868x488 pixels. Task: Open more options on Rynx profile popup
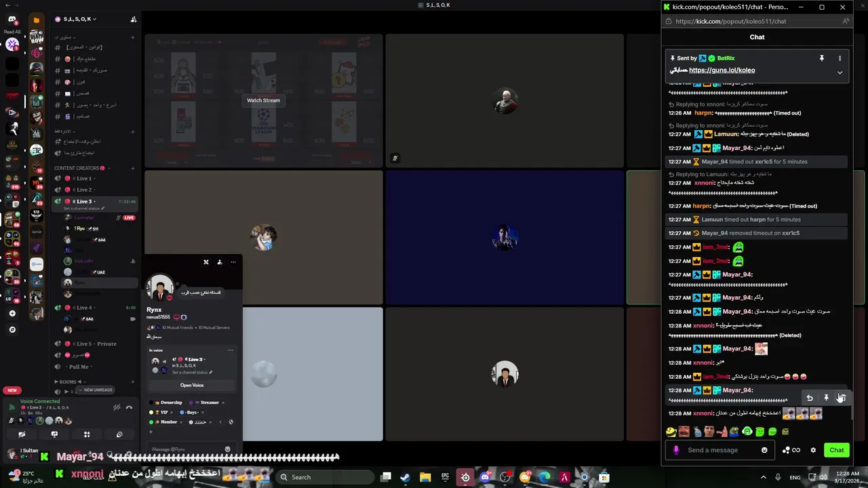point(233,262)
